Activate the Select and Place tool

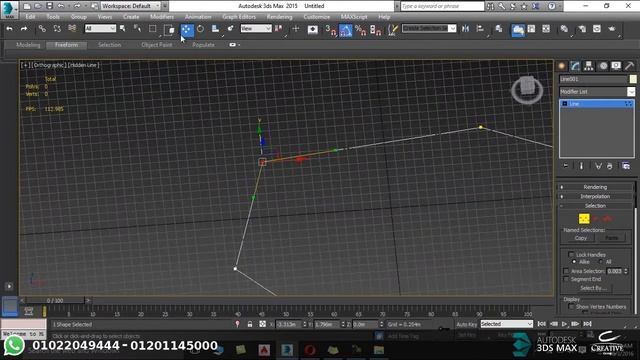pyautogui.click(x=231, y=29)
